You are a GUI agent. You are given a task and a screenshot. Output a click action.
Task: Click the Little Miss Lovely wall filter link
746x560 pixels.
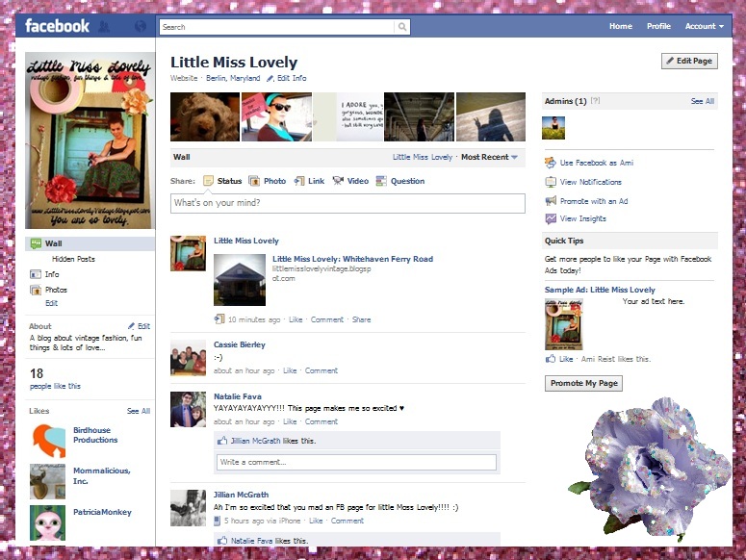[422, 157]
